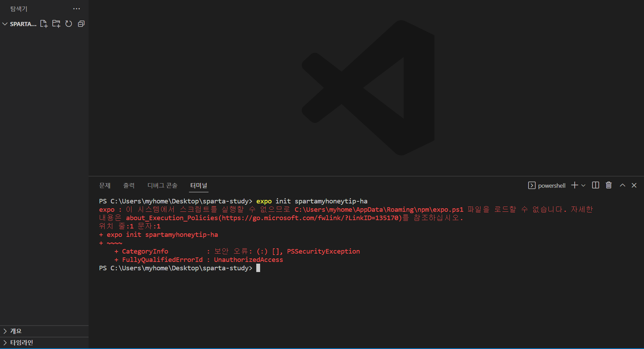Image resolution: width=644 pixels, height=349 pixels.
Task: Select the 터미널 tab
Action: click(x=199, y=186)
